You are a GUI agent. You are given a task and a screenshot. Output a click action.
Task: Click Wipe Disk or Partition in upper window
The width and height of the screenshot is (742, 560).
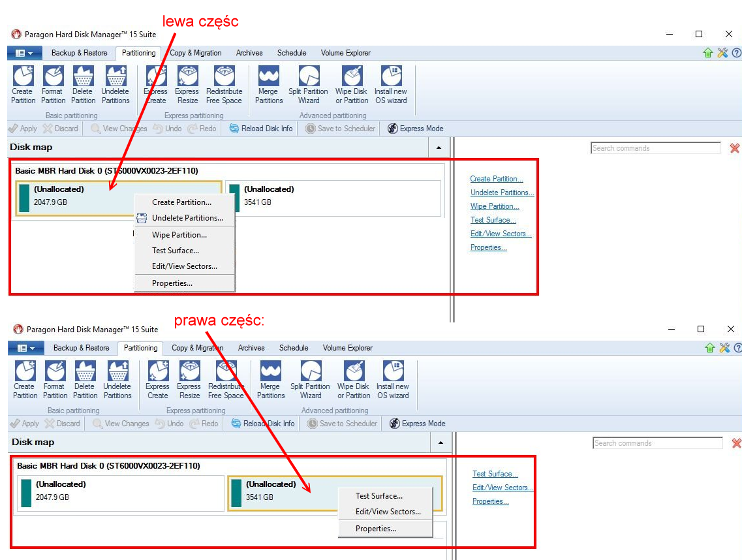coord(352,86)
